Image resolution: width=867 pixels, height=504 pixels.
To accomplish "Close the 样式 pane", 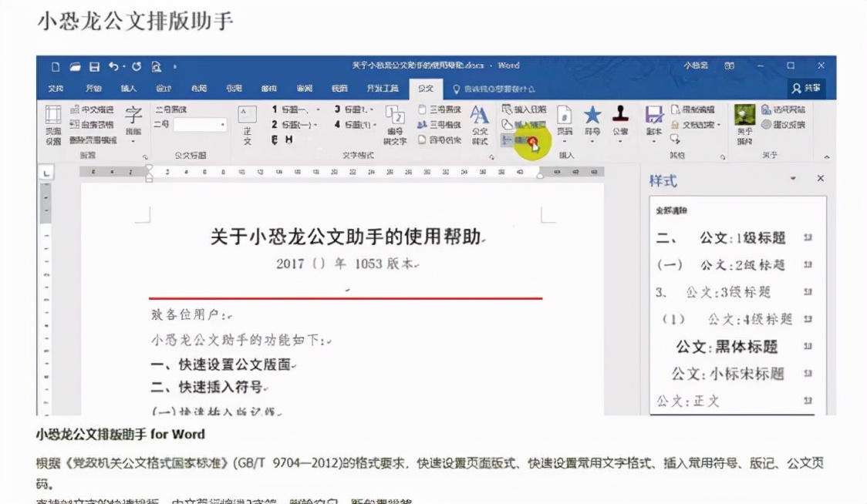I will [821, 179].
